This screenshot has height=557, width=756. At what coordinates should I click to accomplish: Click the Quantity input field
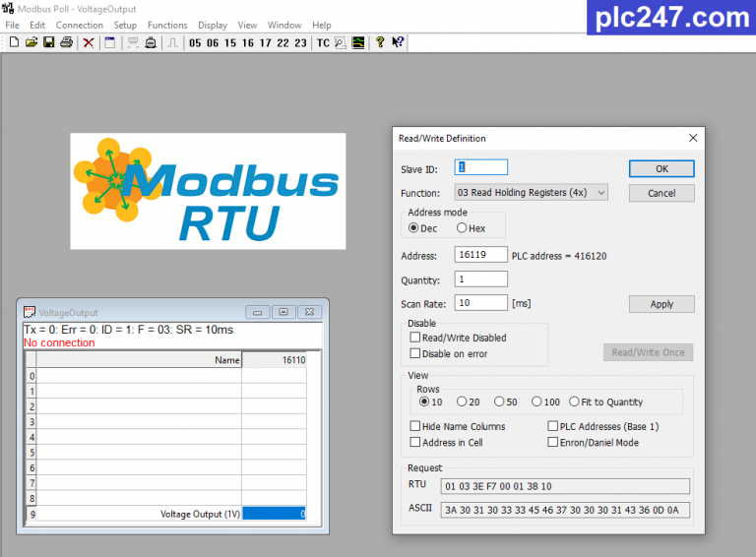pos(480,278)
